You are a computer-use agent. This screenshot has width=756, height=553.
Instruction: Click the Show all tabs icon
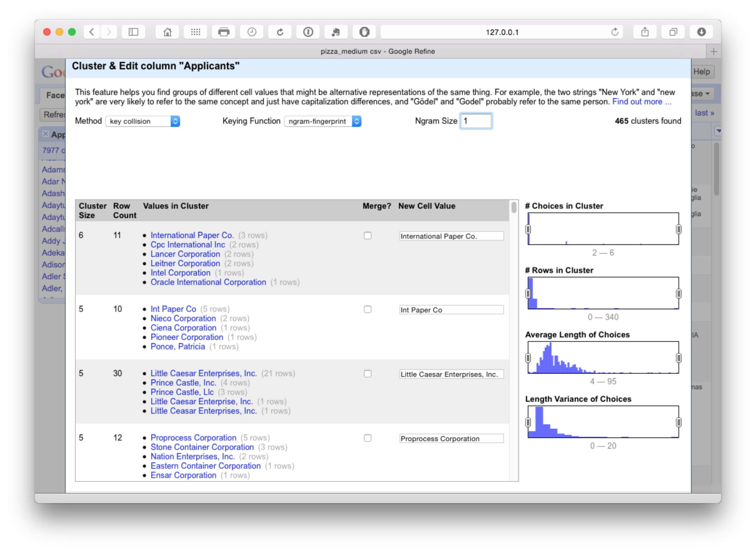click(673, 32)
